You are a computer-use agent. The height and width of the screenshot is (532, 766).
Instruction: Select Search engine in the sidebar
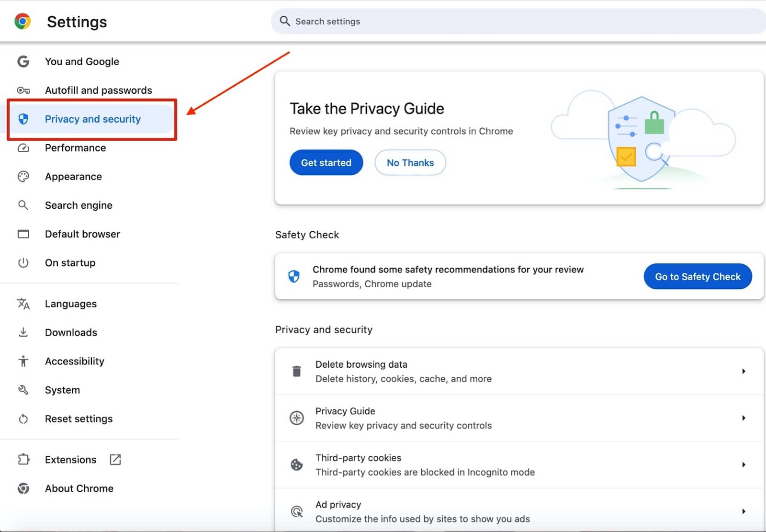click(79, 205)
